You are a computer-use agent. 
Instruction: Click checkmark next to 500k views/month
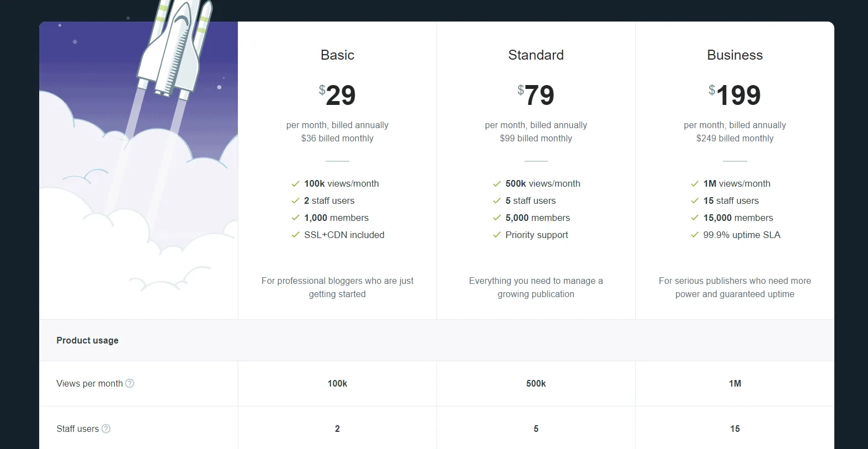pos(497,184)
